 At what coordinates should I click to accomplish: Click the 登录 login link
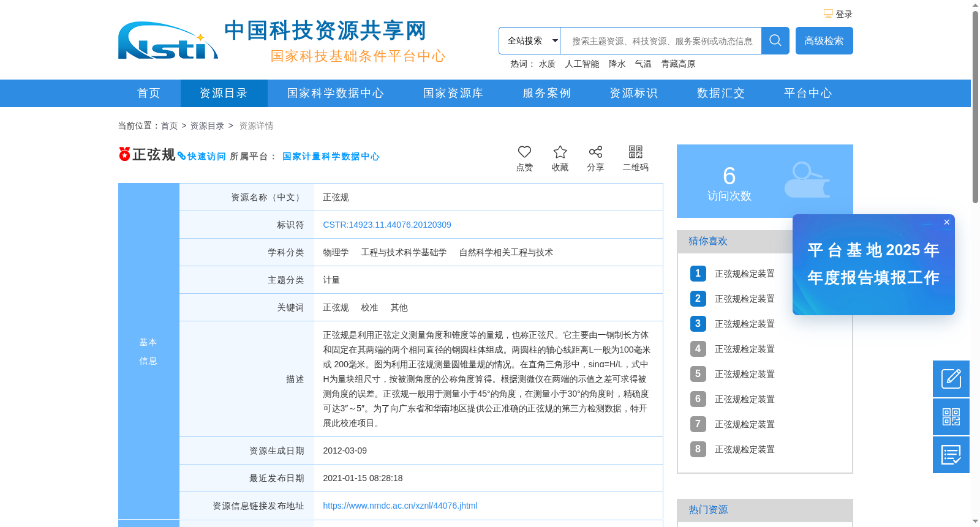844,14
